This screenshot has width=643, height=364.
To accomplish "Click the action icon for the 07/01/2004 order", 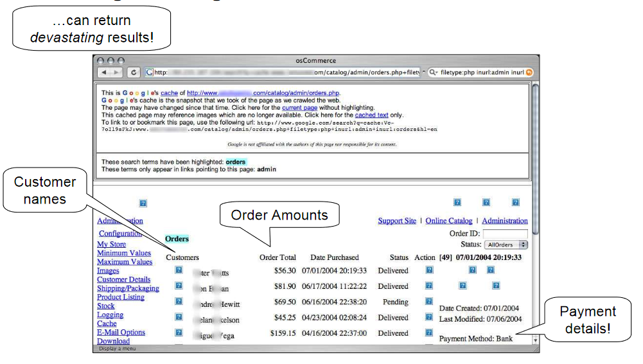I will click(x=429, y=270).
